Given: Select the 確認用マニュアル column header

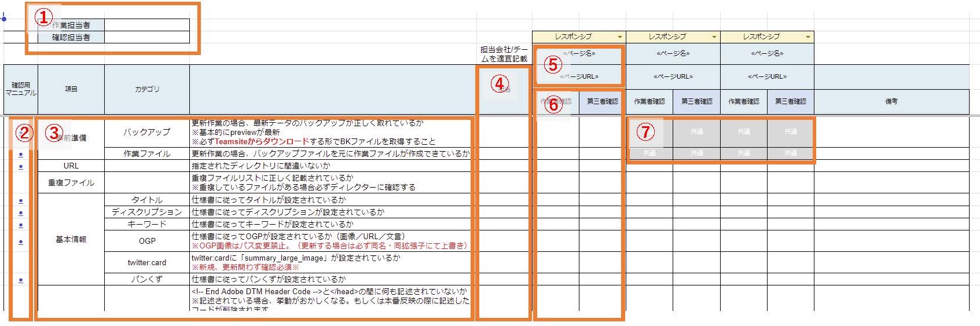Looking at the screenshot, I should 21,89.
